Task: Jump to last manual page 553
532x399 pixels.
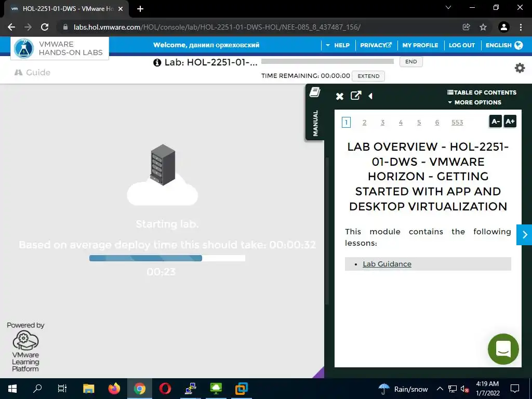Action: 457,123
